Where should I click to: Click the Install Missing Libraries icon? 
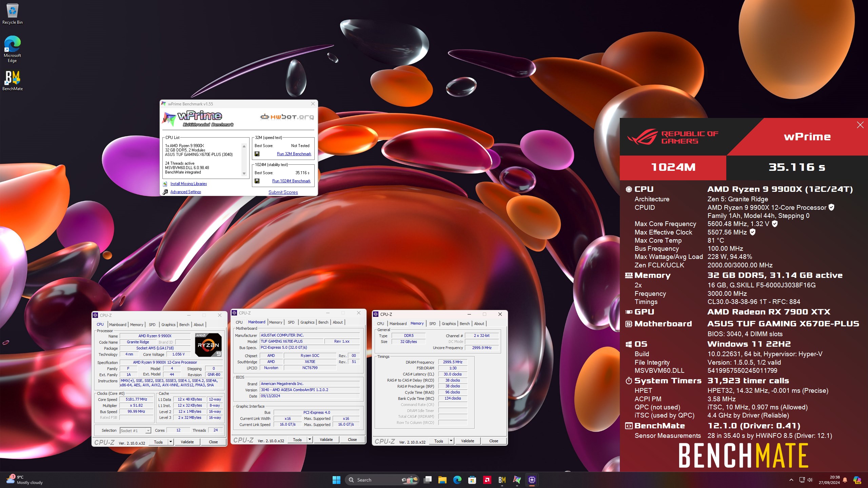(x=165, y=184)
